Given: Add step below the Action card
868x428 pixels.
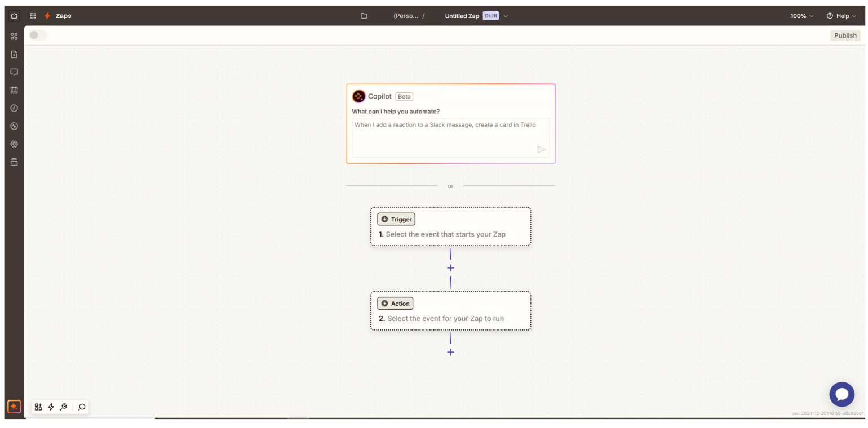Looking at the screenshot, I should click(x=450, y=353).
